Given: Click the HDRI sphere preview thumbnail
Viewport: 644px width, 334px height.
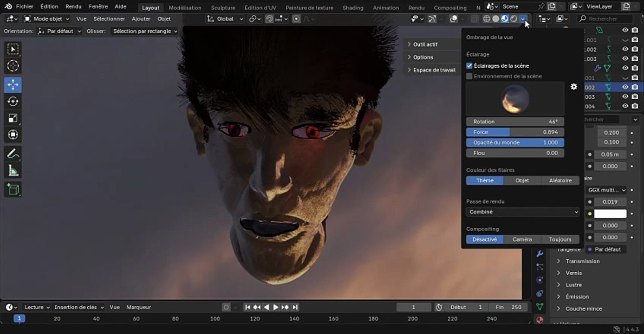Looking at the screenshot, I should 515,99.
